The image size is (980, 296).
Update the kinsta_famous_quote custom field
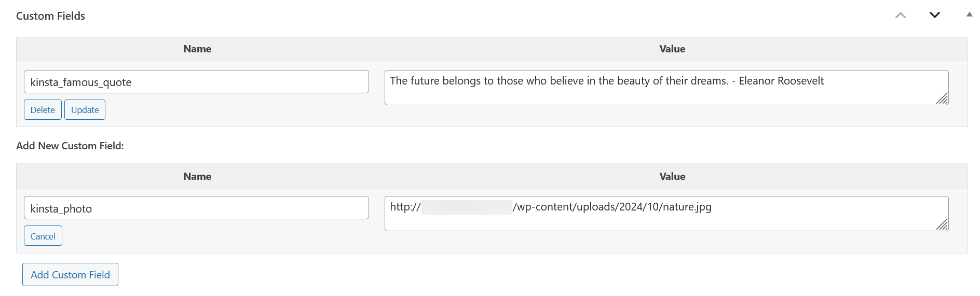85,110
